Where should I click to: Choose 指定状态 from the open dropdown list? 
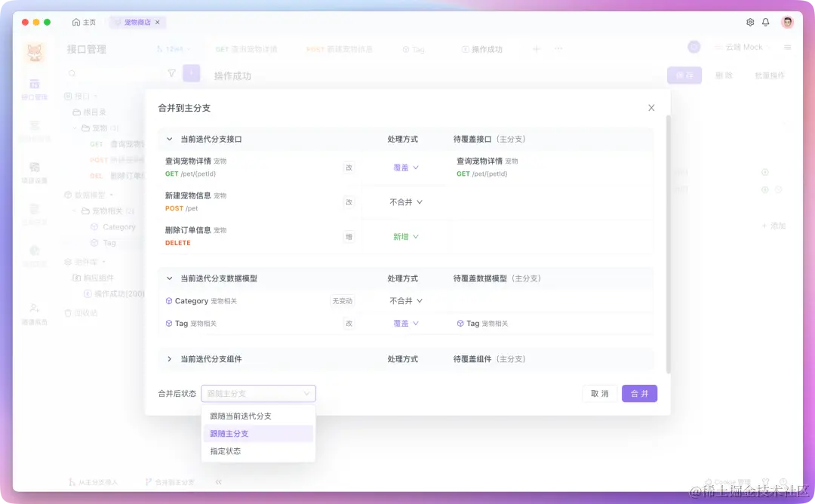click(x=226, y=451)
